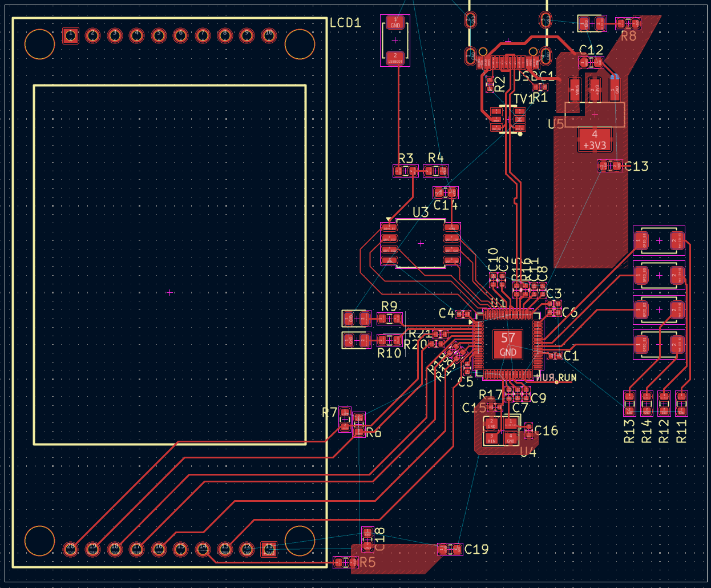The height and width of the screenshot is (588, 711).
Task: Click the bottom-left LCD1 mounting hole
Action: tap(40, 541)
